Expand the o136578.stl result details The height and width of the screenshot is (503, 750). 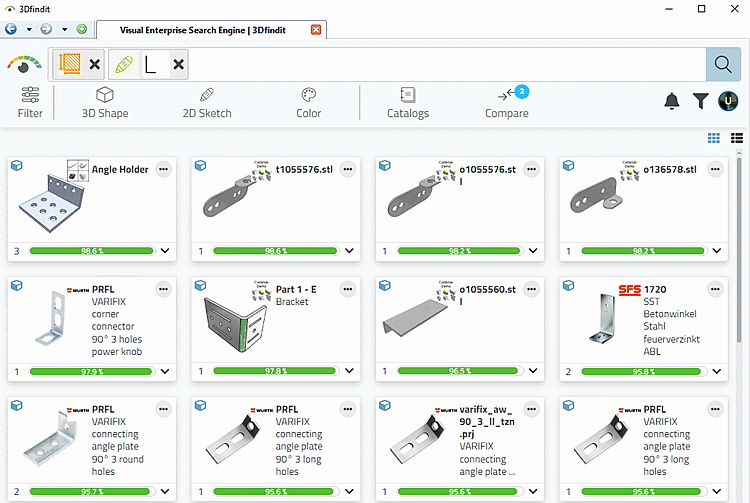click(717, 251)
